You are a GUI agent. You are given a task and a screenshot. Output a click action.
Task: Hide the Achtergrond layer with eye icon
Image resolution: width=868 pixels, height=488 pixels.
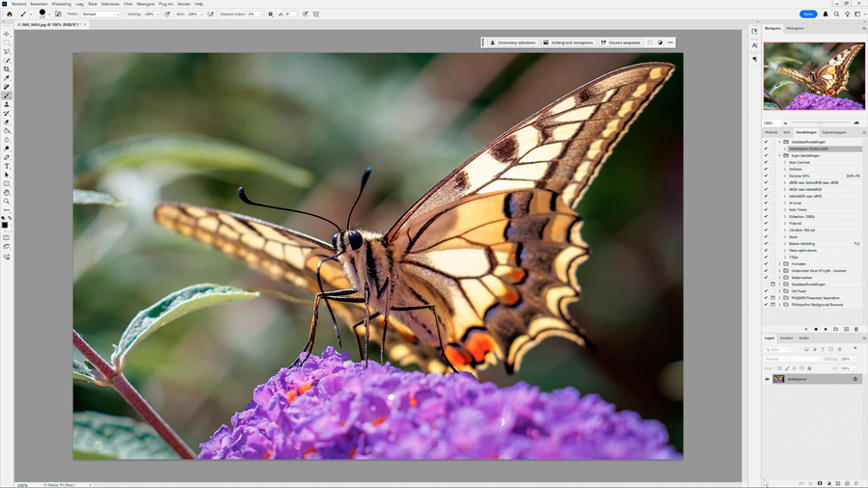(768, 379)
